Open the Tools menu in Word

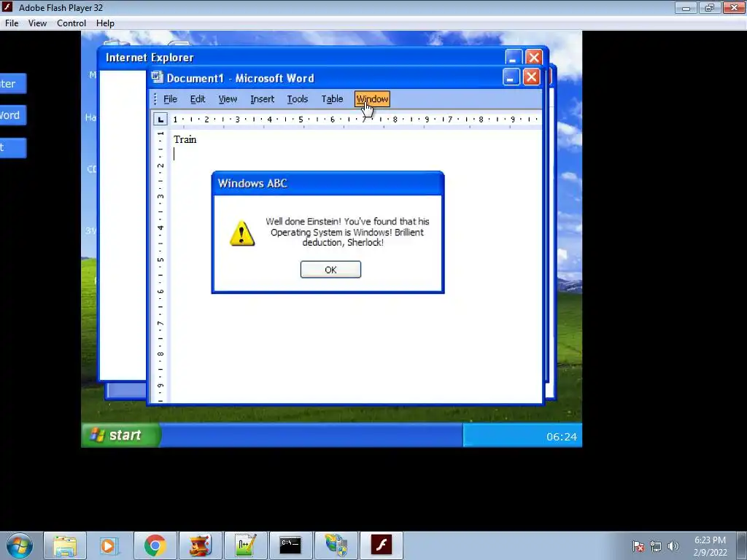click(298, 99)
